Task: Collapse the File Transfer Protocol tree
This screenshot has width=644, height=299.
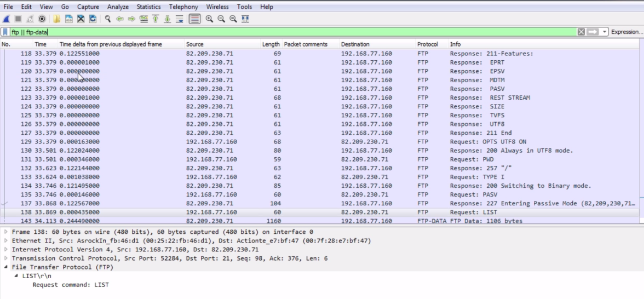Action: pyautogui.click(x=6, y=267)
